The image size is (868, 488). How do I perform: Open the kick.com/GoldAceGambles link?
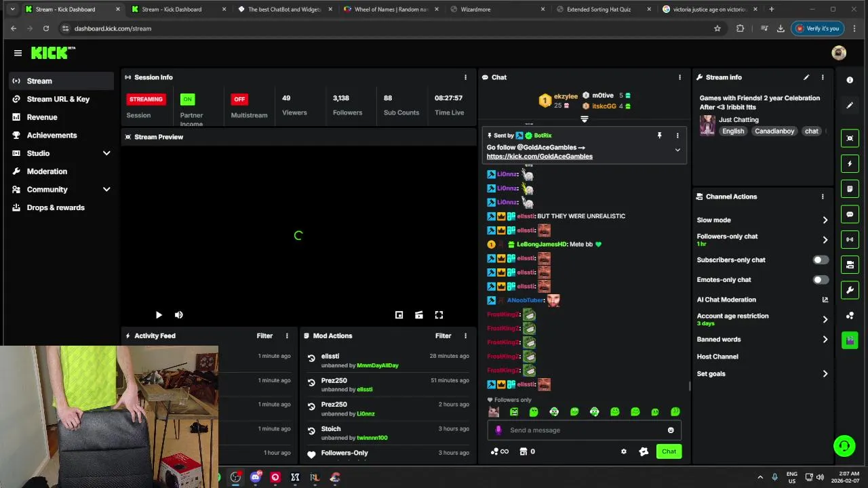tap(539, 157)
